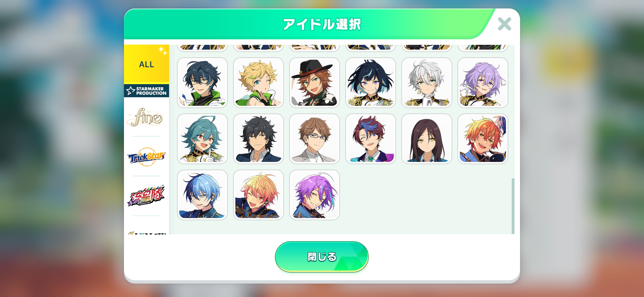The height and width of the screenshot is (297, 644).
Task: Filter idols by Trickstar unit logo
Action: click(146, 157)
